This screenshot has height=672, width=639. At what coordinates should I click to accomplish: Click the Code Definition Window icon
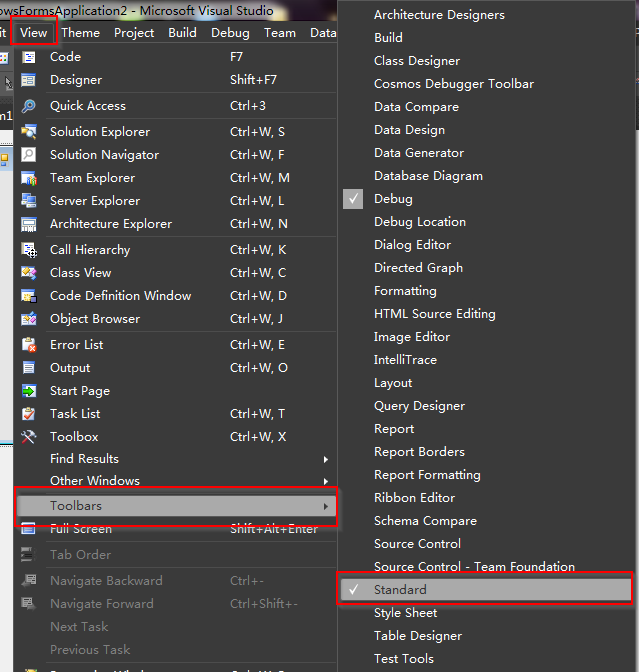click(29, 296)
